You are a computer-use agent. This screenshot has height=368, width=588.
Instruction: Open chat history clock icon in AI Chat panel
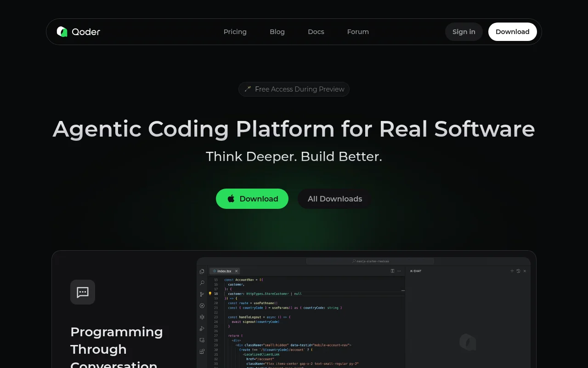click(x=518, y=271)
